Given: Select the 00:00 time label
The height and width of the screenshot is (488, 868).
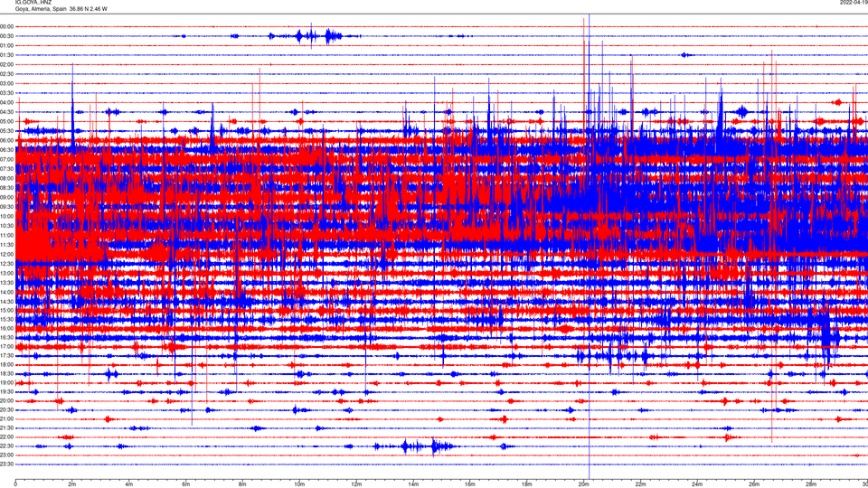Looking at the screenshot, I should (x=6, y=26).
